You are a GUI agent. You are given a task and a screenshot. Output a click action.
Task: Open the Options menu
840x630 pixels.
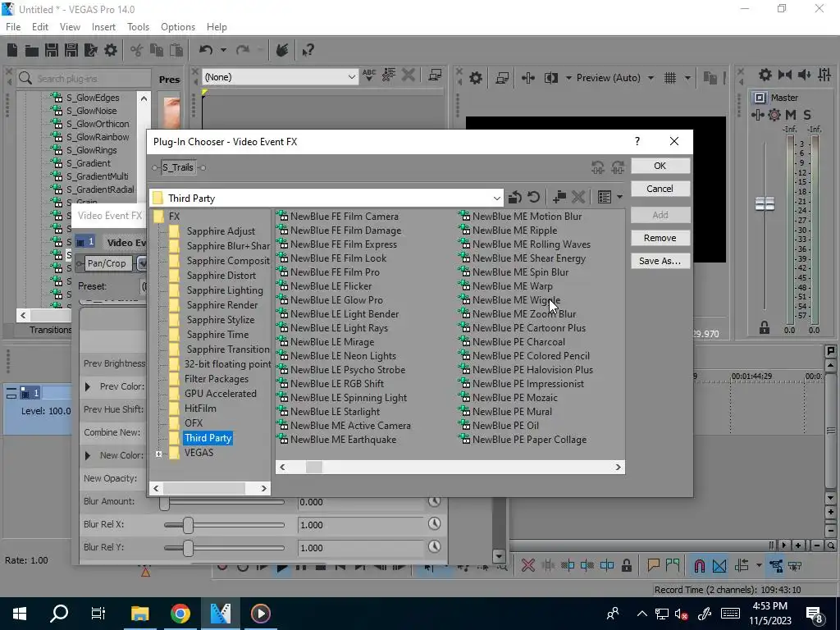point(178,27)
